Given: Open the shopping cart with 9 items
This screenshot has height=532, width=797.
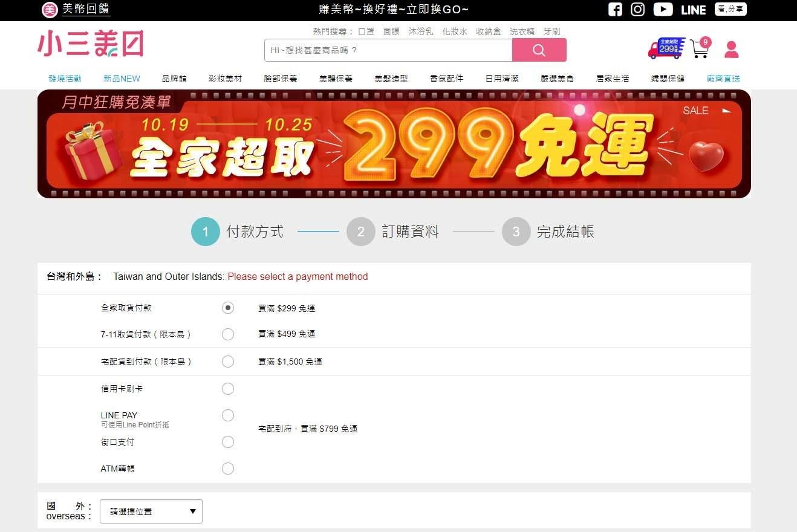Looking at the screenshot, I should [700, 48].
